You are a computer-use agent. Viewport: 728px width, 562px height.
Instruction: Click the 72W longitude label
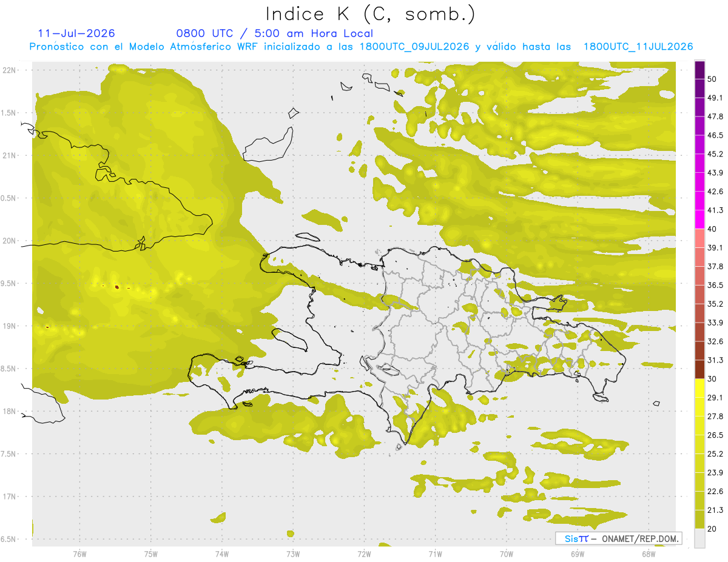[x=364, y=554]
